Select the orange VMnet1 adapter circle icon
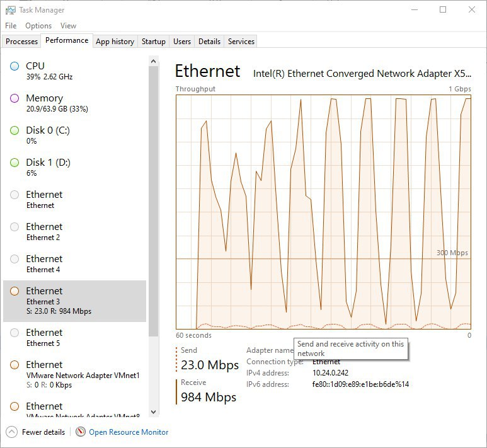487x448 pixels. (14, 365)
